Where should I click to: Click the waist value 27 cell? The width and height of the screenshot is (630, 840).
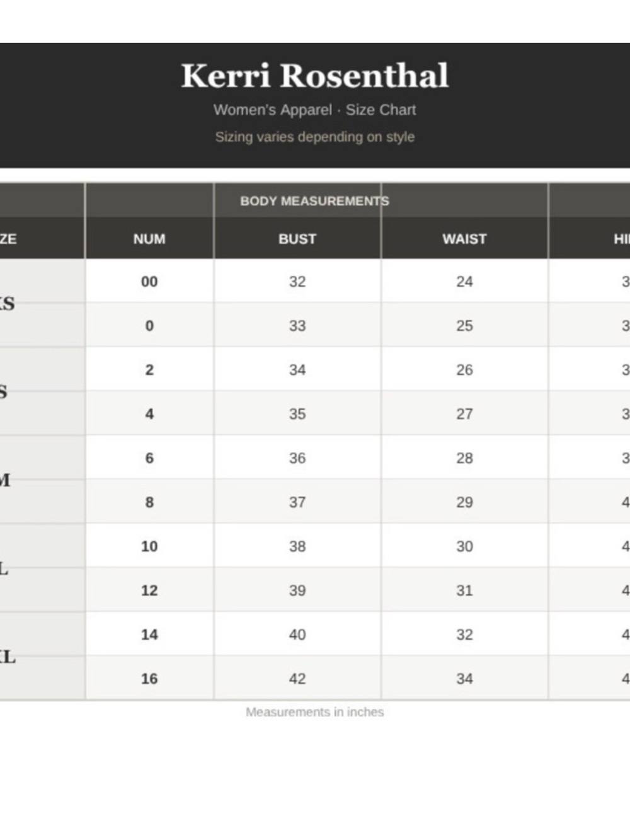pyautogui.click(x=464, y=414)
